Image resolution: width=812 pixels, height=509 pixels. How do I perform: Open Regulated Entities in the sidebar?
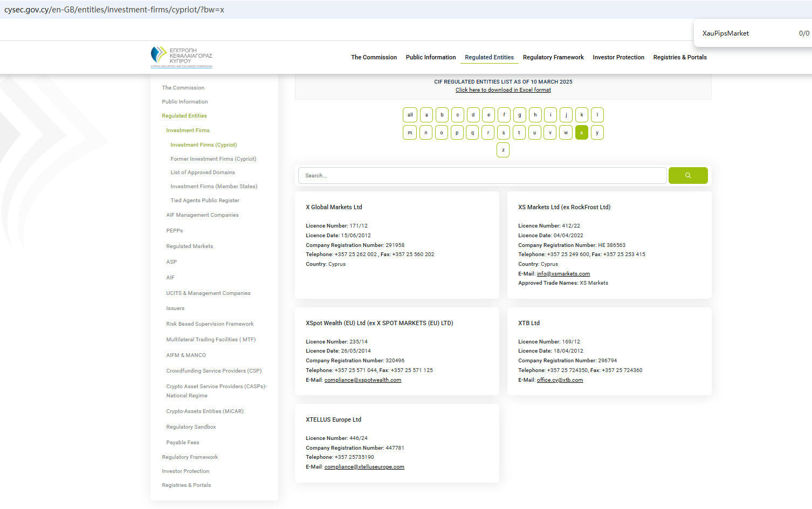pyautogui.click(x=184, y=116)
